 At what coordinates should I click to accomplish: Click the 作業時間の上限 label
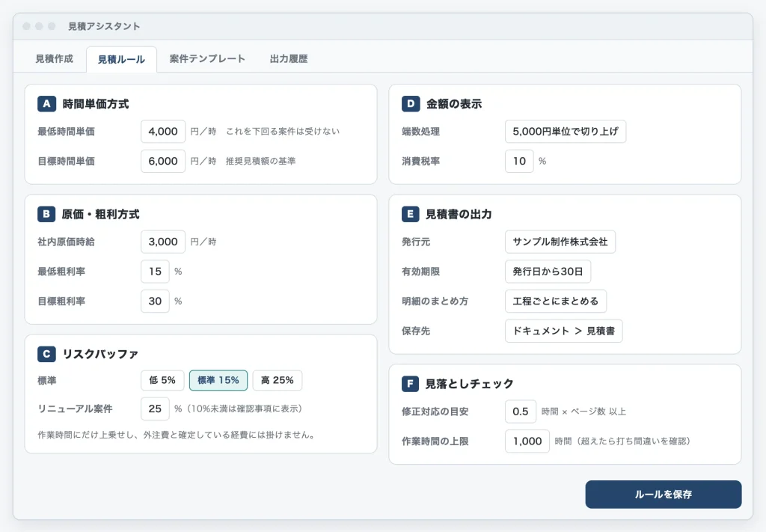[435, 441]
